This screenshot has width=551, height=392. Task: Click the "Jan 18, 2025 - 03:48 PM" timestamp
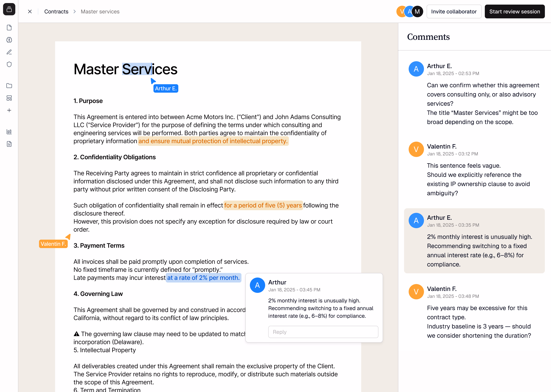coord(453,296)
